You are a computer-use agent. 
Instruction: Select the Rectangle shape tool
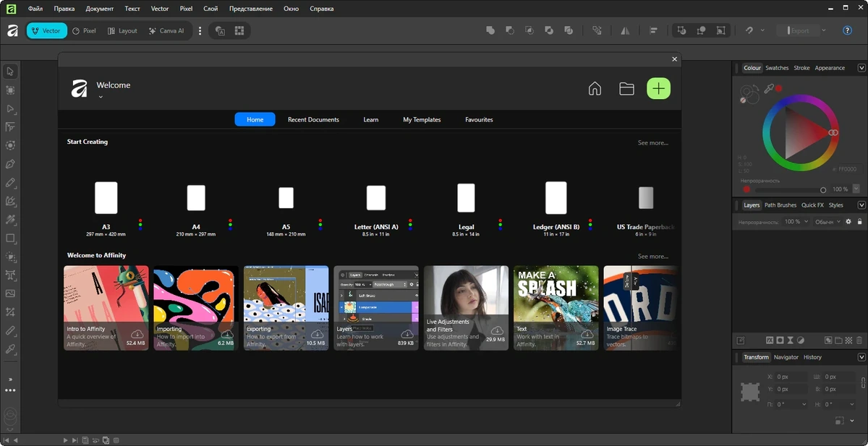click(10, 239)
